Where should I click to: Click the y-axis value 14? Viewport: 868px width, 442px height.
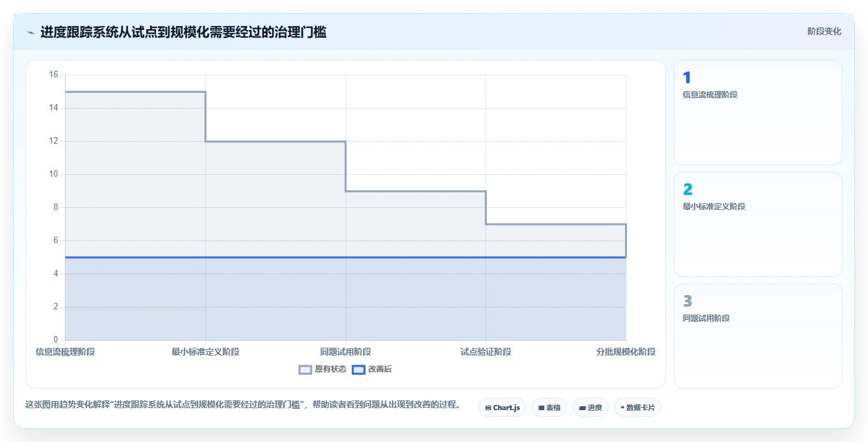pos(53,108)
